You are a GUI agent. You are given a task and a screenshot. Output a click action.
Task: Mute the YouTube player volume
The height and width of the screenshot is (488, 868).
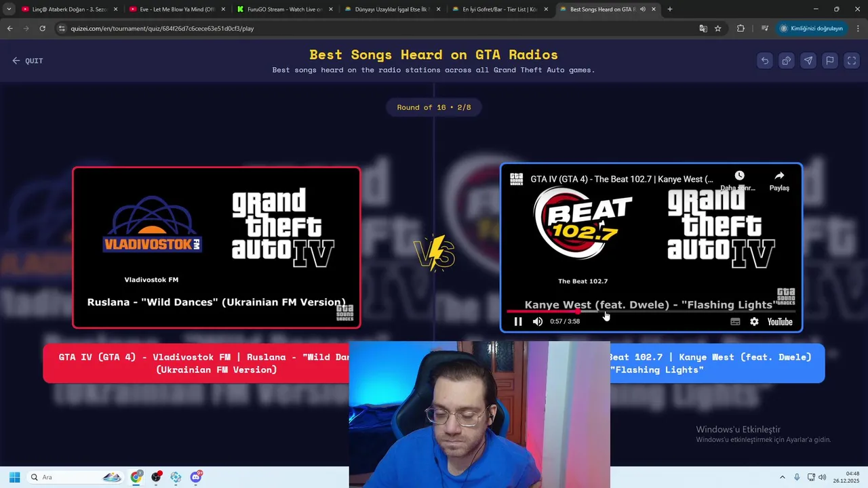[538, 322]
